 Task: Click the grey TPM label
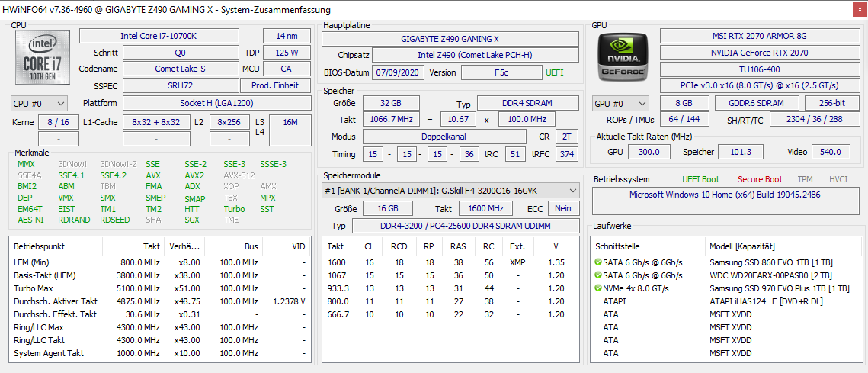click(x=806, y=179)
